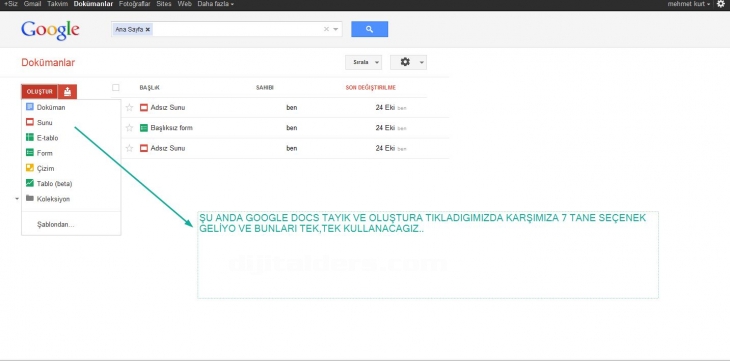Go to Web in the top bar
730x361 pixels.
pos(184,4)
